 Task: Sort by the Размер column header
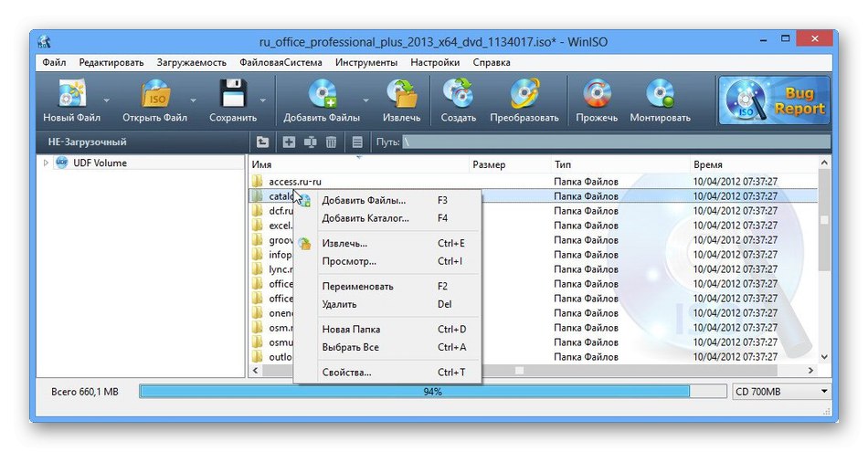[x=510, y=164]
